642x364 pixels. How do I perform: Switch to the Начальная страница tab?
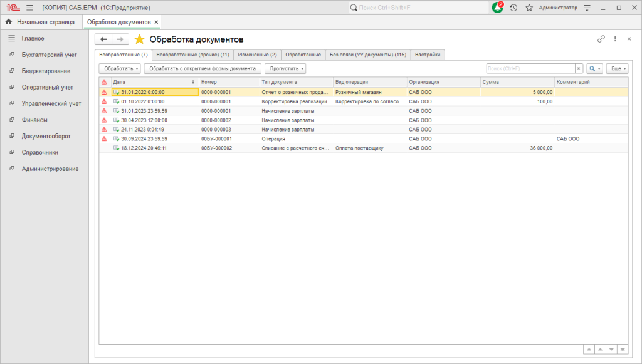[41, 22]
